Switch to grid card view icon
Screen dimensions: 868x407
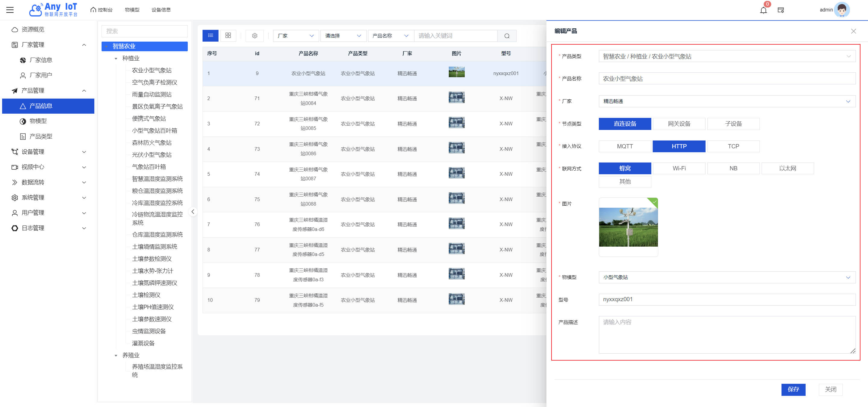click(228, 36)
